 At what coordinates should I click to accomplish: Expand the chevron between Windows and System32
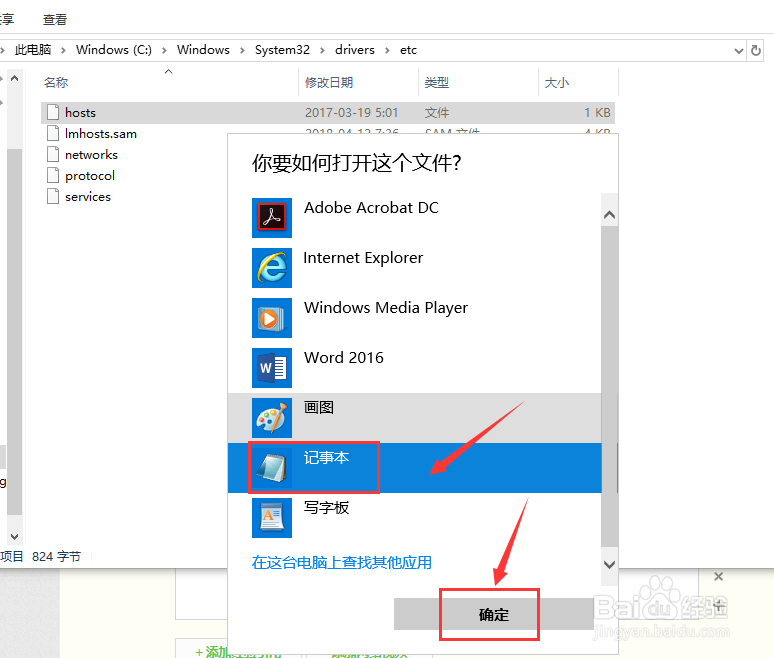242,50
